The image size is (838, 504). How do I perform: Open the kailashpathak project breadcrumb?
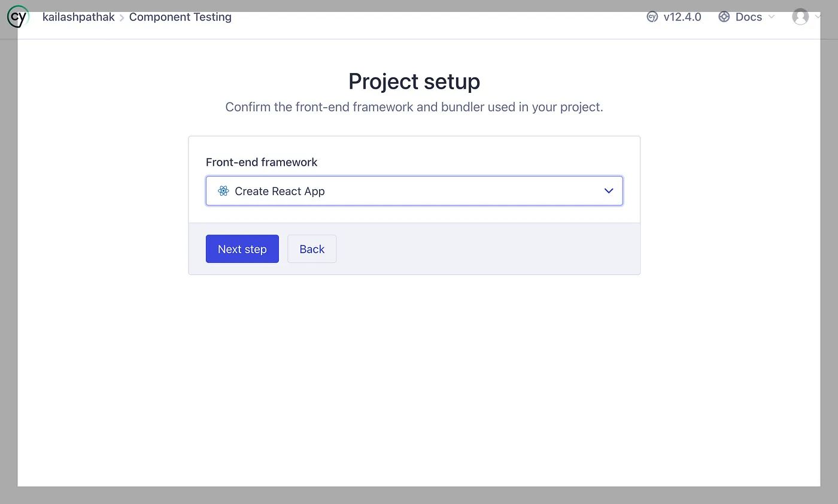click(78, 17)
